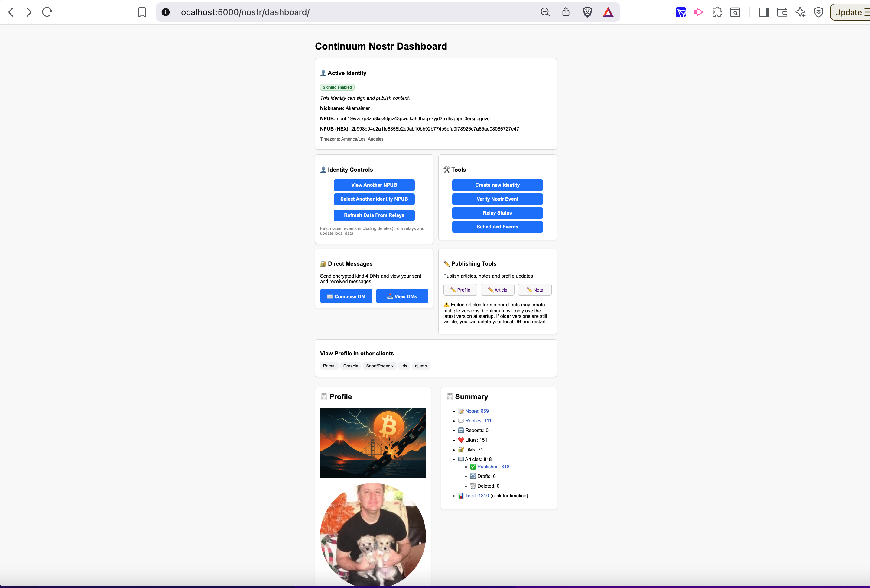Bookmark this page using bookmark icon

[x=142, y=12]
